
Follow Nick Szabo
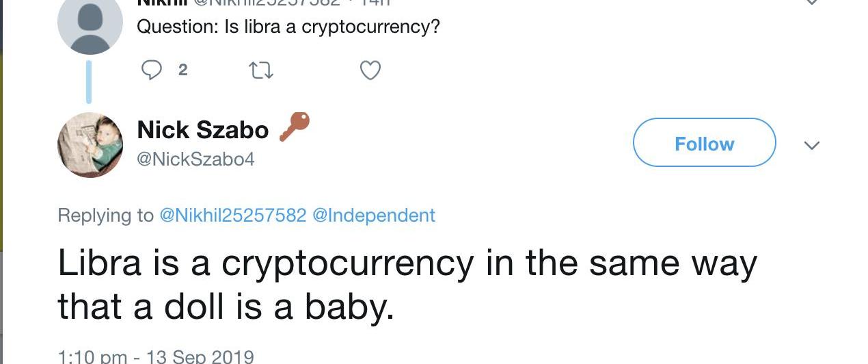(704, 142)
